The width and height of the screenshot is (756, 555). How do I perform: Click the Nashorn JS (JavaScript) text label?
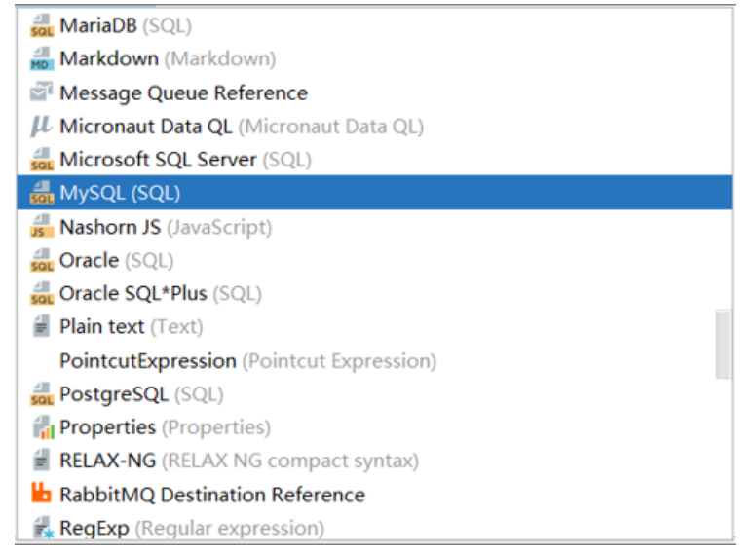[166, 228]
